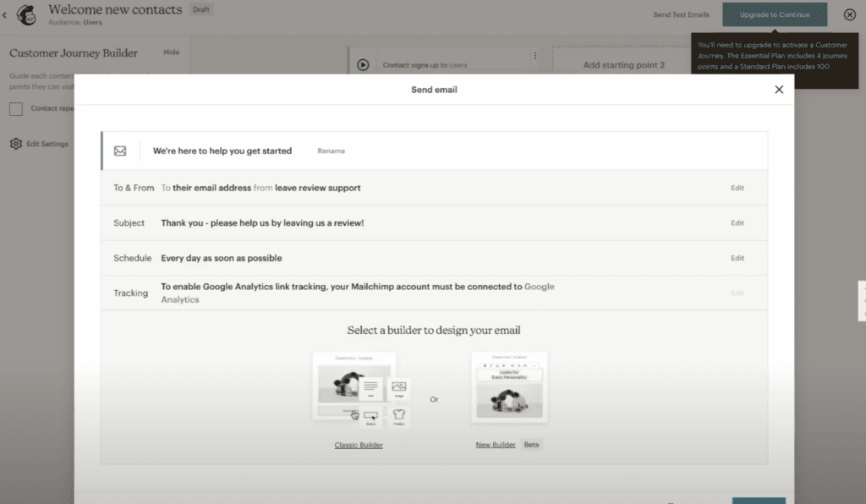Click Upgrade to Continue button
The height and width of the screenshot is (504, 866).
(x=774, y=14)
